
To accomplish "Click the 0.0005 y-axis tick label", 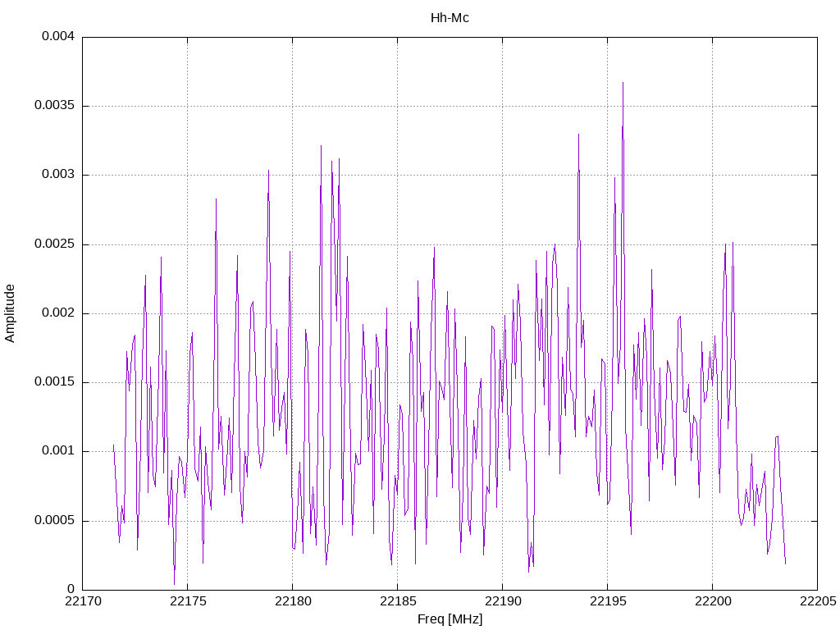I will pyautogui.click(x=55, y=521).
